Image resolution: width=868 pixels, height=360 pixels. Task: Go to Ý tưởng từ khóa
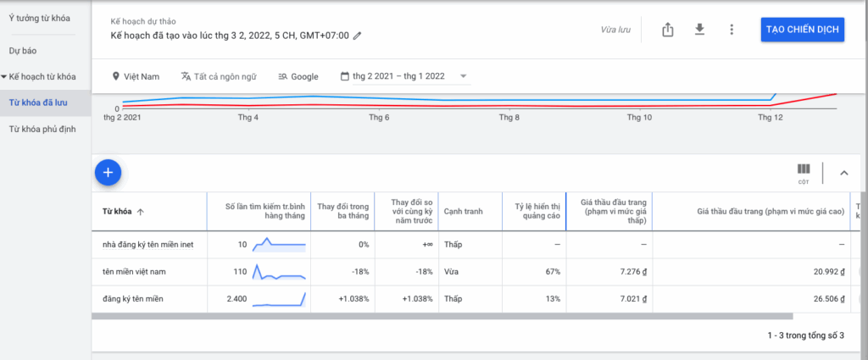[39, 18]
